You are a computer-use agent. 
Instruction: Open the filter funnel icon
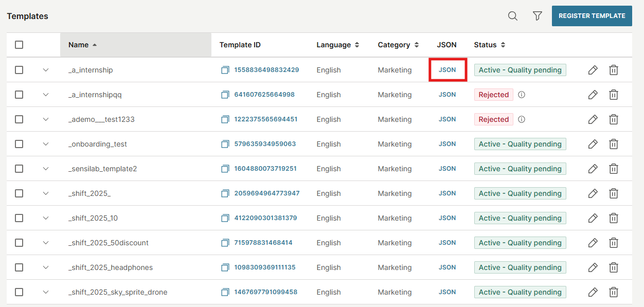tap(538, 16)
